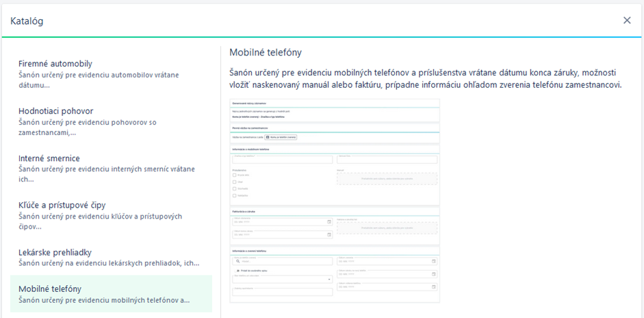Click the highlighted Mobilné telefóny list entry
The height and width of the screenshot is (318, 644).
[x=111, y=294]
